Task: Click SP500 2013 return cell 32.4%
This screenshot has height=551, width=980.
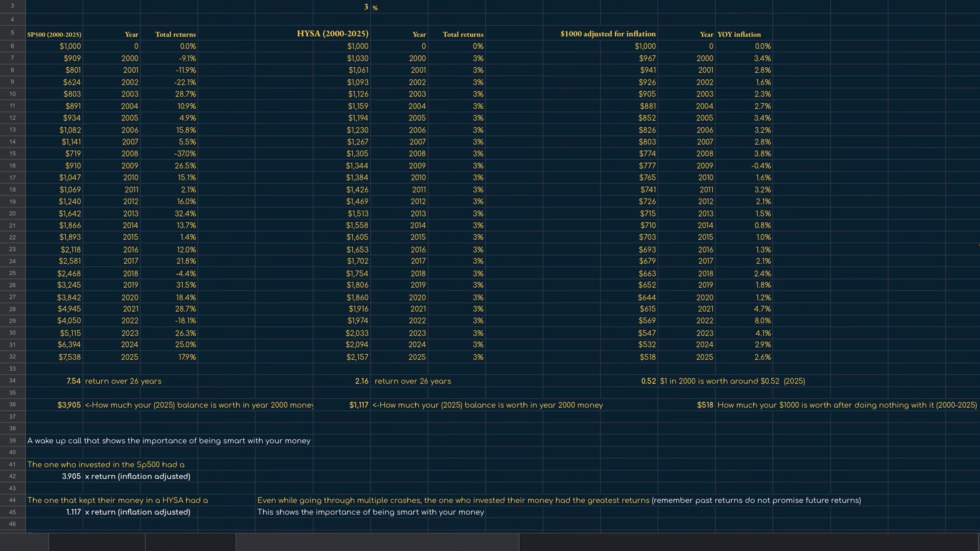Action: click(169, 214)
